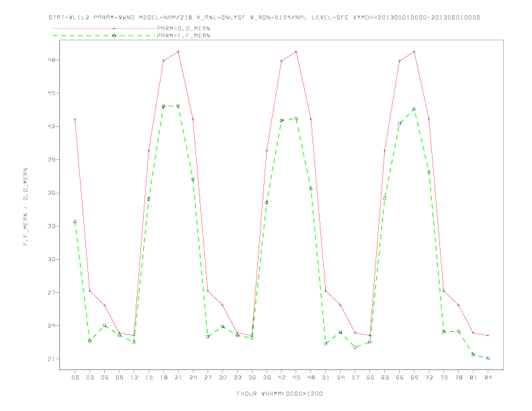Click the 33 tick on the vertical axis

click(x=53, y=226)
